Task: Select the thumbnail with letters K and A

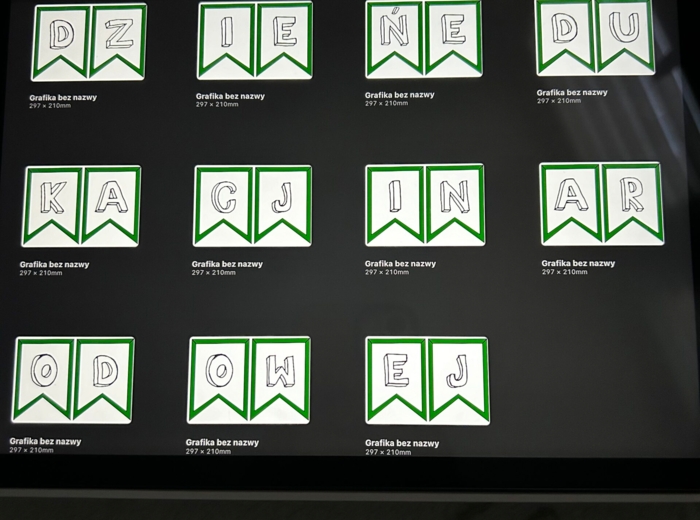Action: click(x=82, y=206)
